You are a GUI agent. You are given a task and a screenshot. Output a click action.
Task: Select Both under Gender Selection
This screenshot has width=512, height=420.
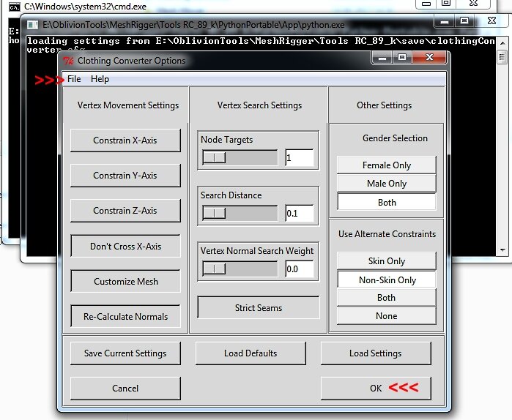click(387, 202)
